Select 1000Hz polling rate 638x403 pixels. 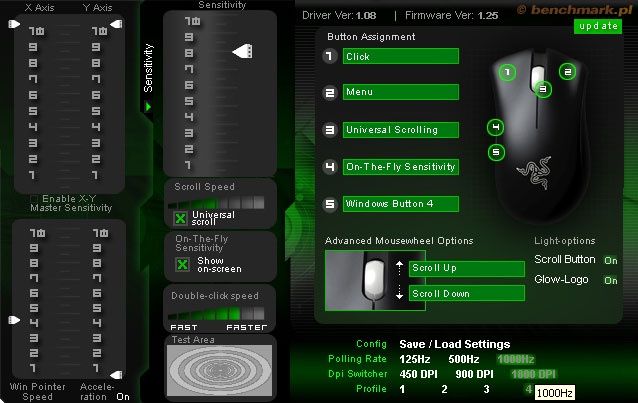pyautogui.click(x=516, y=359)
